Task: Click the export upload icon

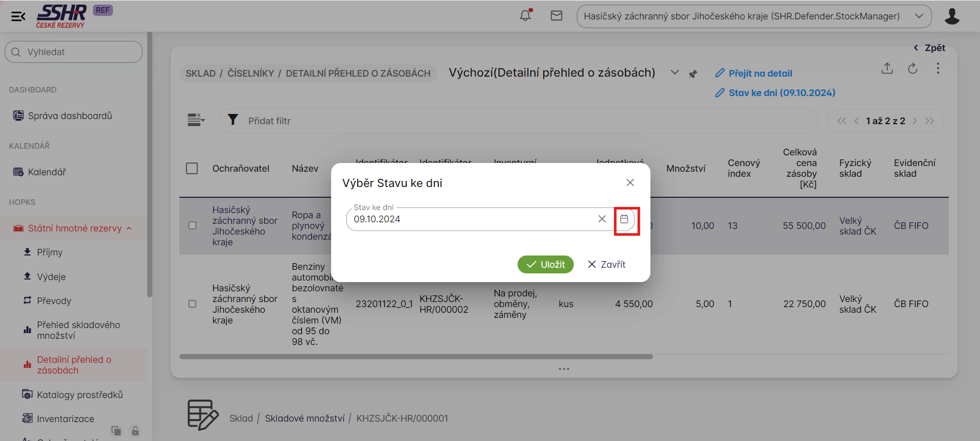Action: 887,68
